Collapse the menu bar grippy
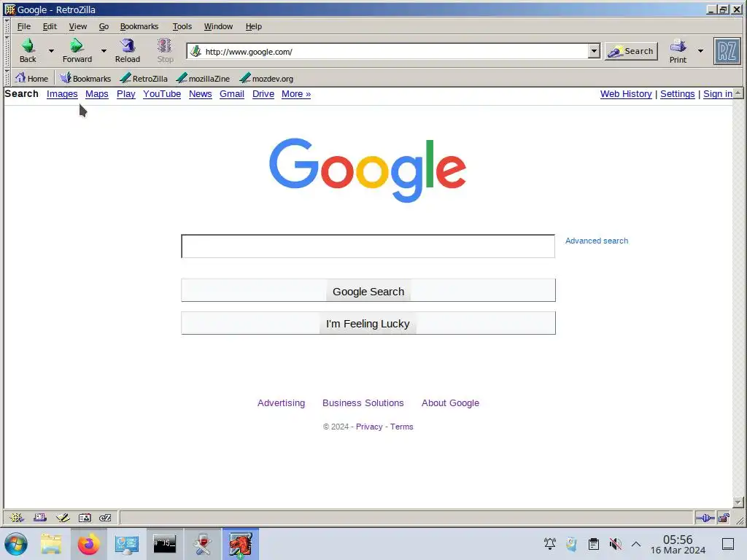This screenshot has width=747, height=560. pos(7,26)
